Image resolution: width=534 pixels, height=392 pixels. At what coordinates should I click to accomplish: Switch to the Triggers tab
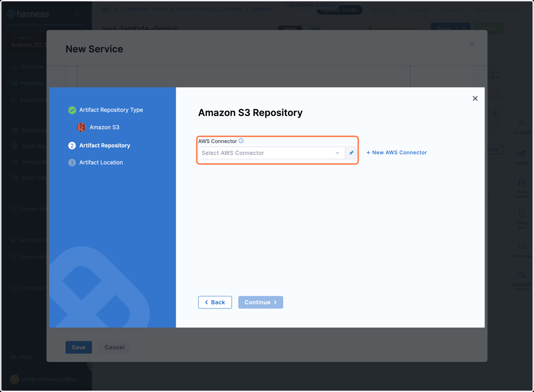418,10
